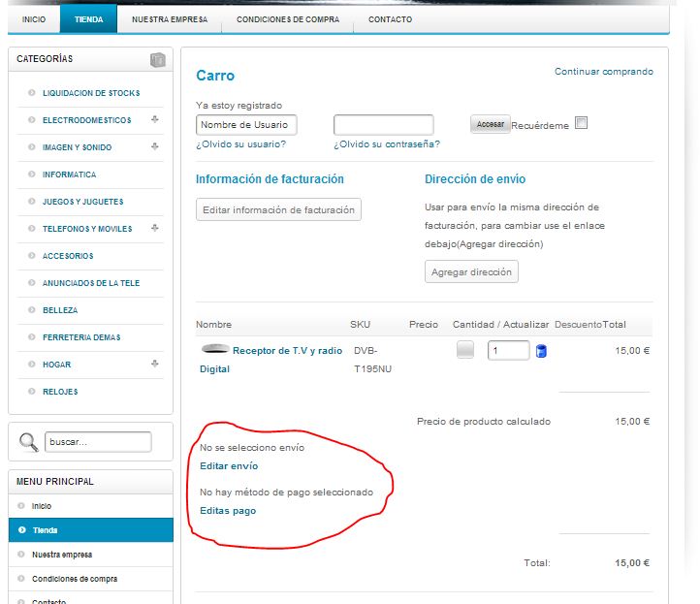The height and width of the screenshot is (604, 700).
Task: Click the SKU value DVB-T195NU
Action: [372, 360]
